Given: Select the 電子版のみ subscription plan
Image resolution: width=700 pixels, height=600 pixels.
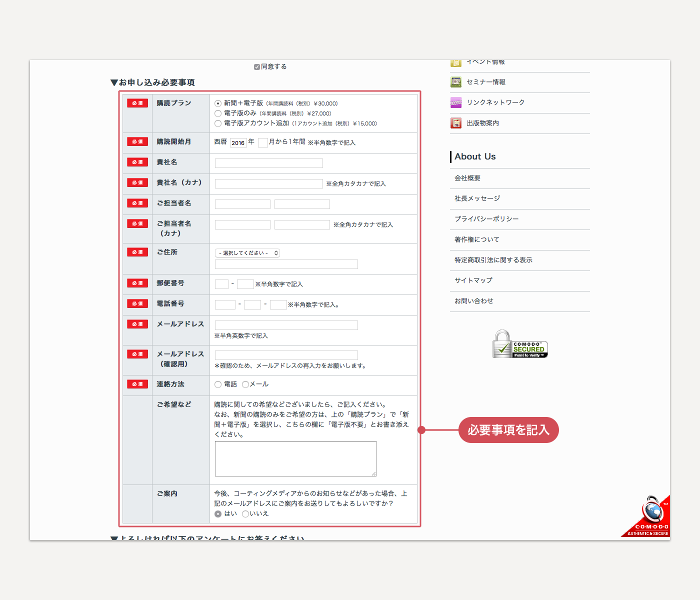Looking at the screenshot, I should click(x=218, y=113).
